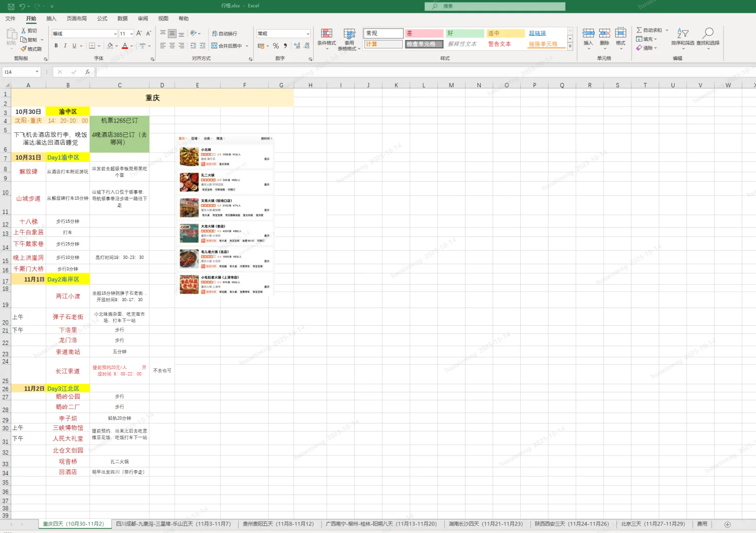Screen dimensions: 756x533
Task: Open Find and Select (查找和选择)
Action: click(708, 38)
